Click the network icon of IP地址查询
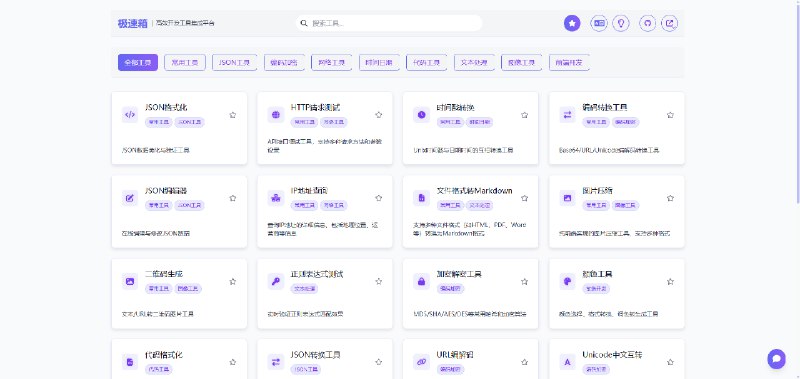800x379 pixels. tap(276, 198)
